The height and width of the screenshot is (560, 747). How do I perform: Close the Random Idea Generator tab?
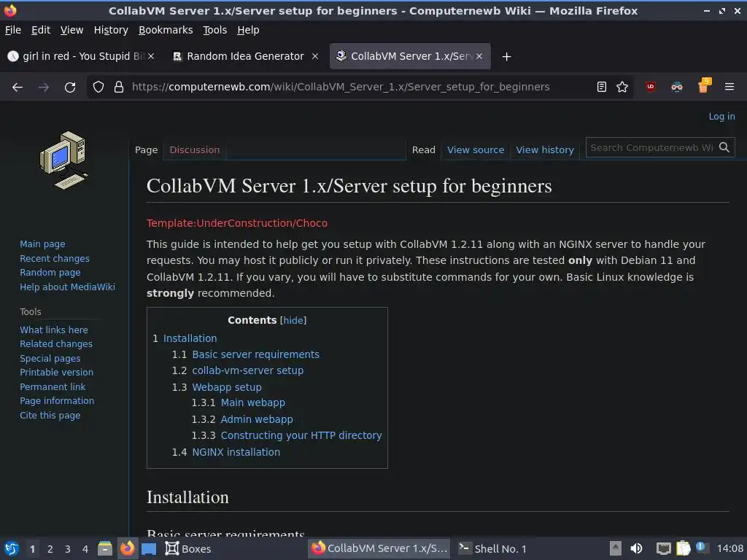click(x=315, y=56)
